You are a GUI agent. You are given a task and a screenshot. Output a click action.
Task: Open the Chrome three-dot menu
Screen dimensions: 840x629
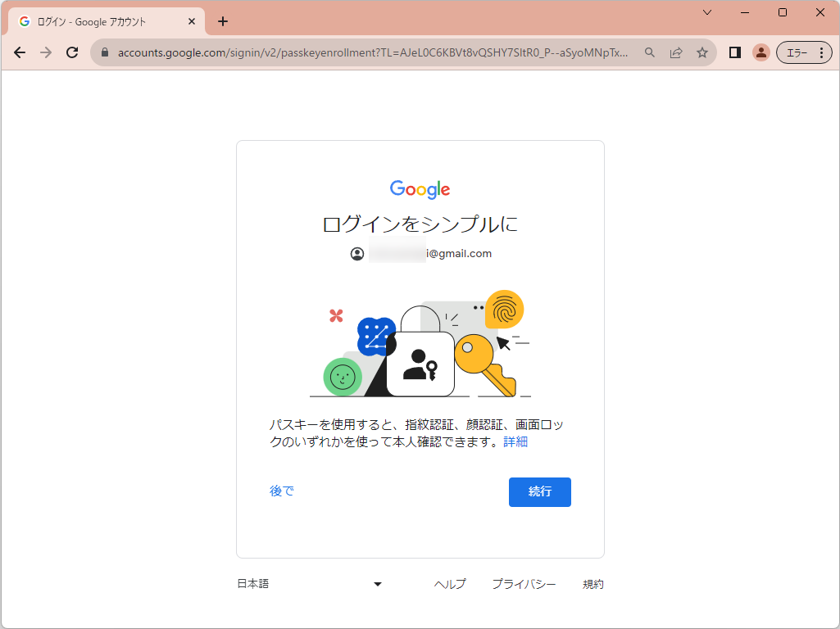[x=822, y=52]
